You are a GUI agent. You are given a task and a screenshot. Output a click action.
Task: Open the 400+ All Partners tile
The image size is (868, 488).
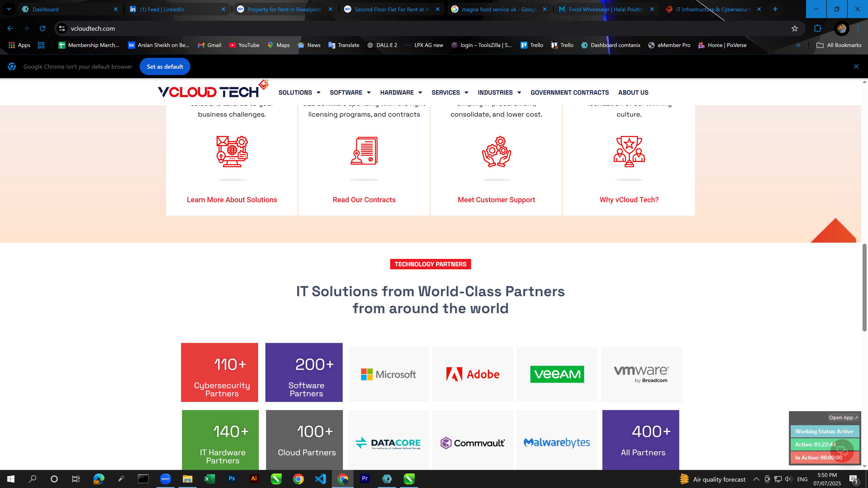(x=641, y=440)
